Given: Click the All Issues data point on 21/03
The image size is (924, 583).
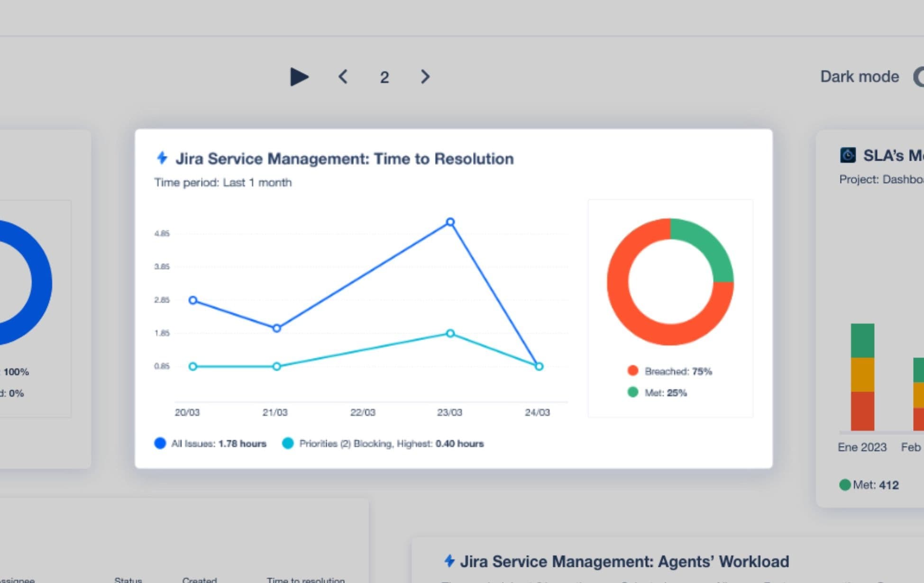Looking at the screenshot, I should point(277,328).
